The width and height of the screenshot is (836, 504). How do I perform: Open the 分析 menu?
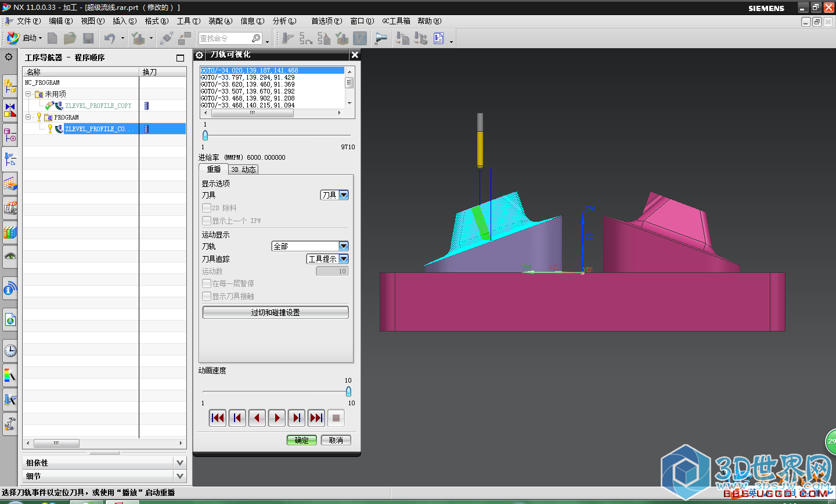(x=284, y=21)
